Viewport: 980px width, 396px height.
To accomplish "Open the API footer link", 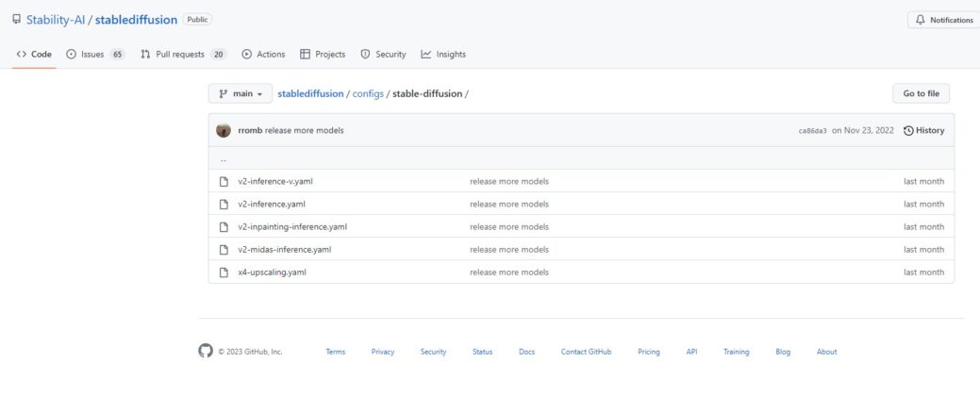I will 692,352.
